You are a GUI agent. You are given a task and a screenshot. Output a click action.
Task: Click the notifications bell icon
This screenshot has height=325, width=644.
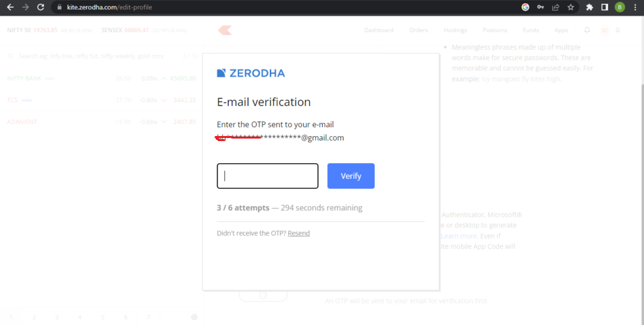587,30
